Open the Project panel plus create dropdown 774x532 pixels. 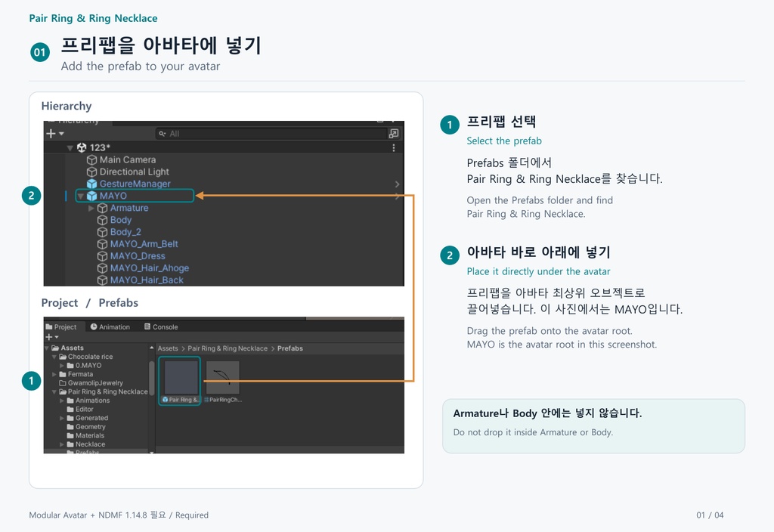(x=52, y=337)
